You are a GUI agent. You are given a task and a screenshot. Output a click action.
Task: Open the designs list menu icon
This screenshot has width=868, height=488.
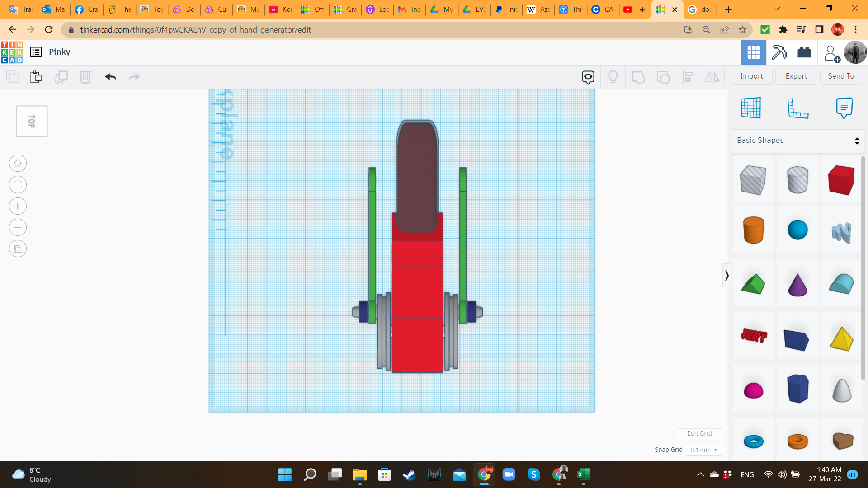(x=36, y=52)
